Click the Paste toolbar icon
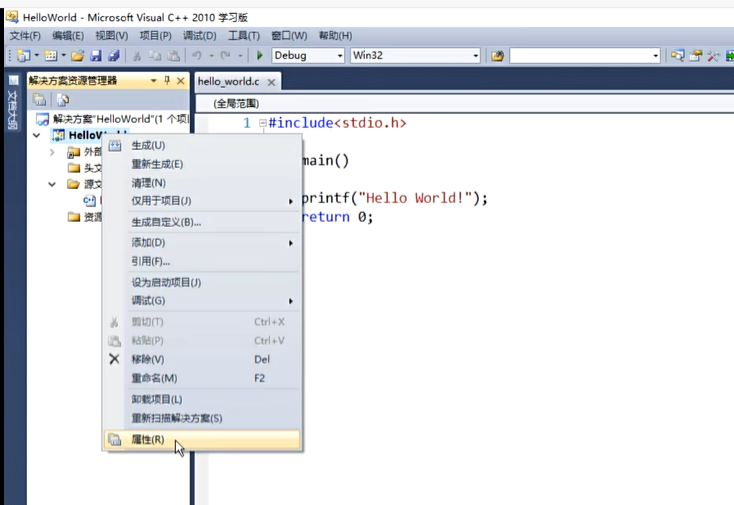Screen dimensions: 734x505 click(x=173, y=56)
